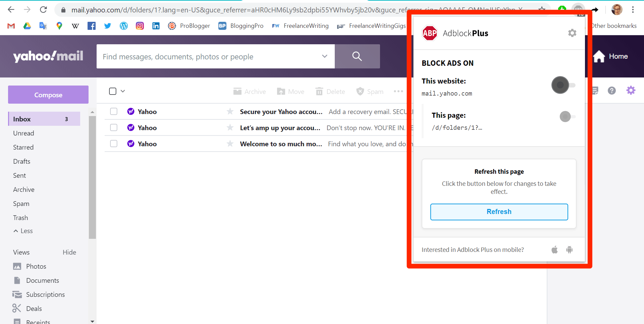The height and width of the screenshot is (324, 644).
Task: Open the FreelanceWritingGigs bookmark
Action: coord(372,26)
